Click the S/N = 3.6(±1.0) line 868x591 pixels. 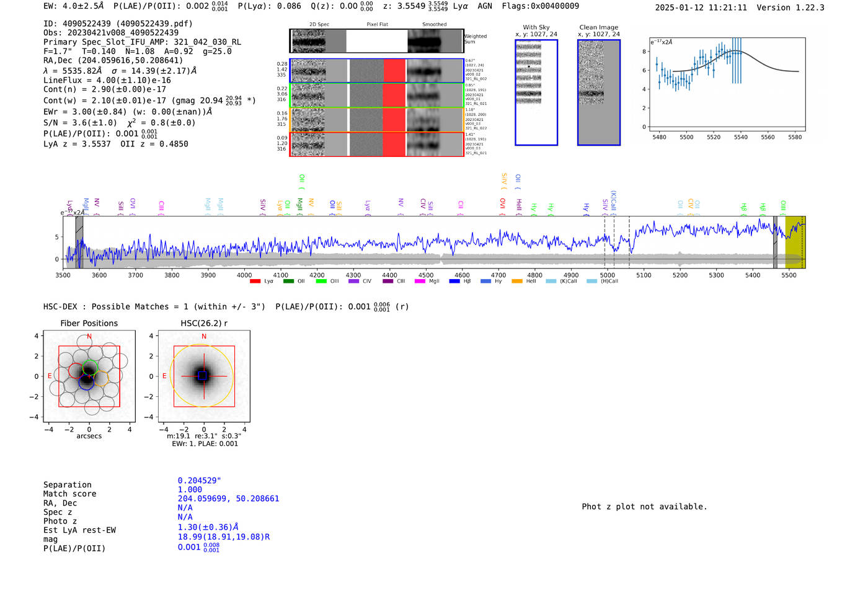click(119, 123)
